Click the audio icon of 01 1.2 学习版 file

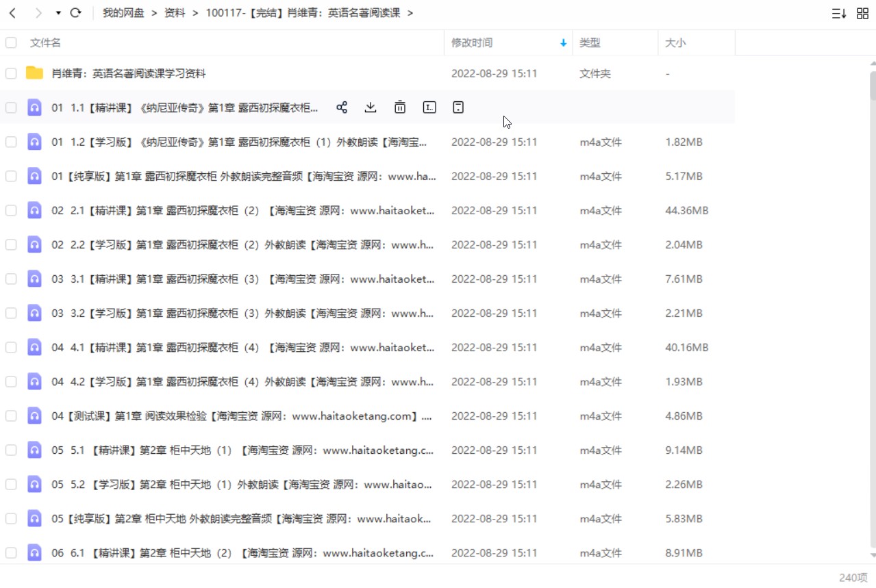[34, 142]
